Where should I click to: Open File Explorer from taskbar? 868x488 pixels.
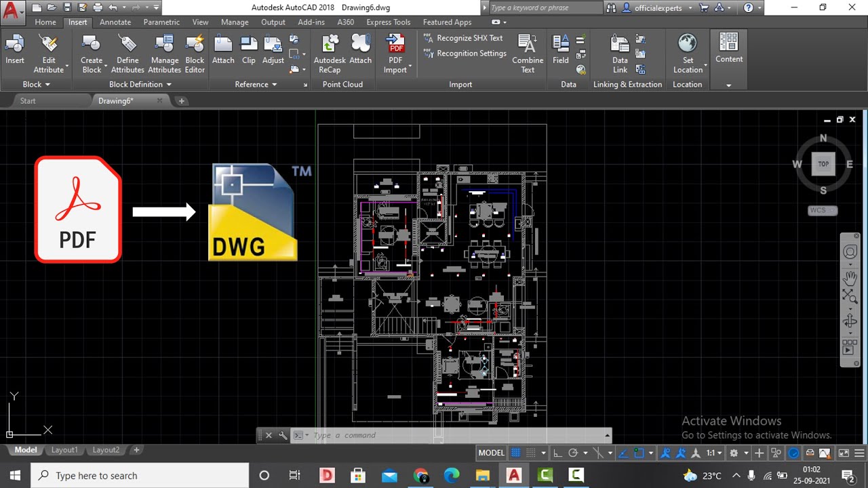(x=482, y=476)
